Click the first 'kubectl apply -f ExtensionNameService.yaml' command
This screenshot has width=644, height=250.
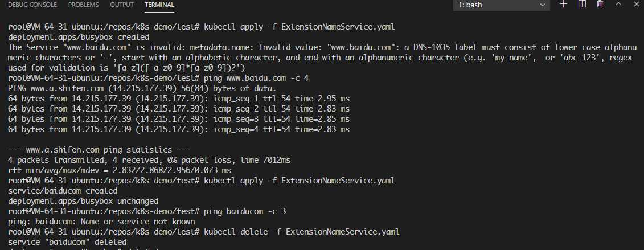(300, 27)
